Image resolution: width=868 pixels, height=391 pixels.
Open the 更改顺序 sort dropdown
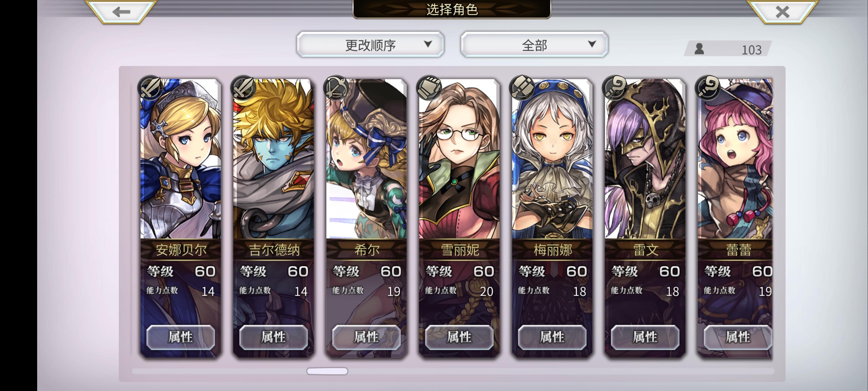click(370, 45)
